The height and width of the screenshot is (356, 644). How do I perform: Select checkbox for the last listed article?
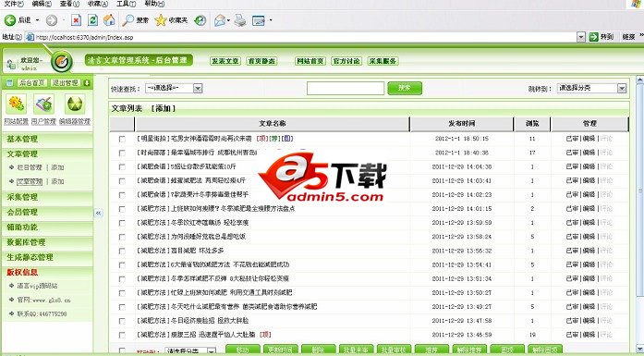(x=122, y=335)
